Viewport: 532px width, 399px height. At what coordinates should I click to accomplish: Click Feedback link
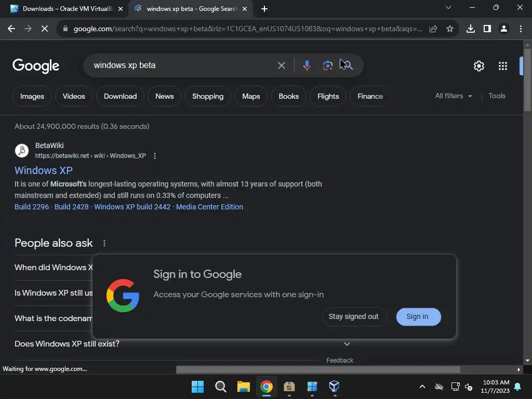pyautogui.click(x=340, y=361)
